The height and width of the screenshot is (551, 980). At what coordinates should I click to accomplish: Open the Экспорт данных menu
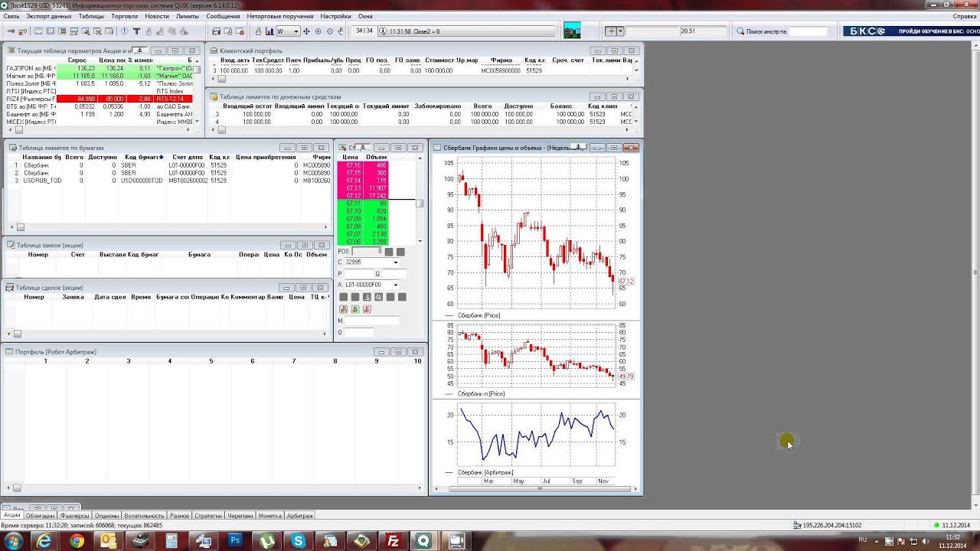tap(49, 16)
